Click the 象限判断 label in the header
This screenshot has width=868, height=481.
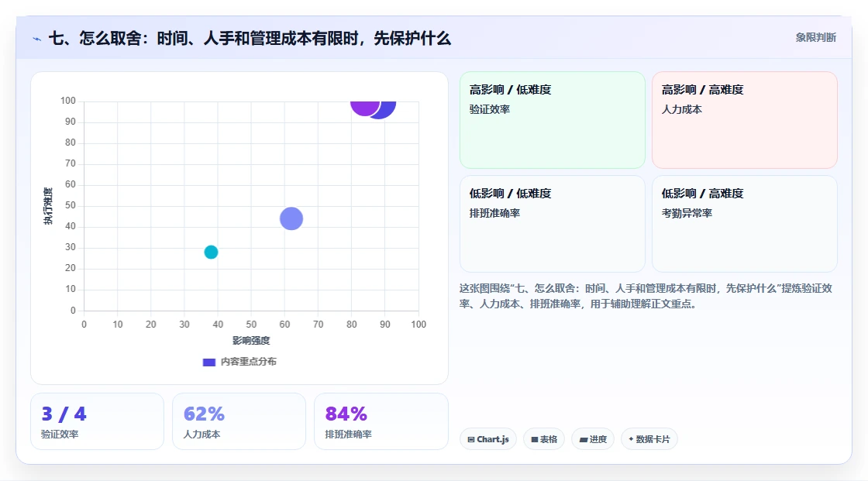coord(815,38)
